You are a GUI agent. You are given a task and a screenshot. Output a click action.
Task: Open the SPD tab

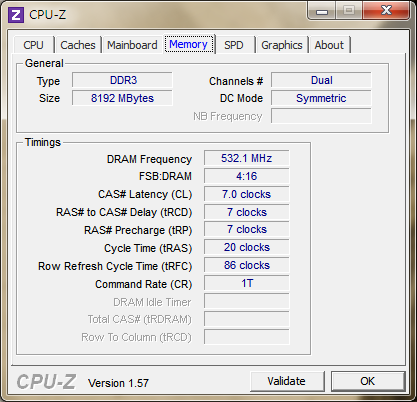[x=233, y=45]
